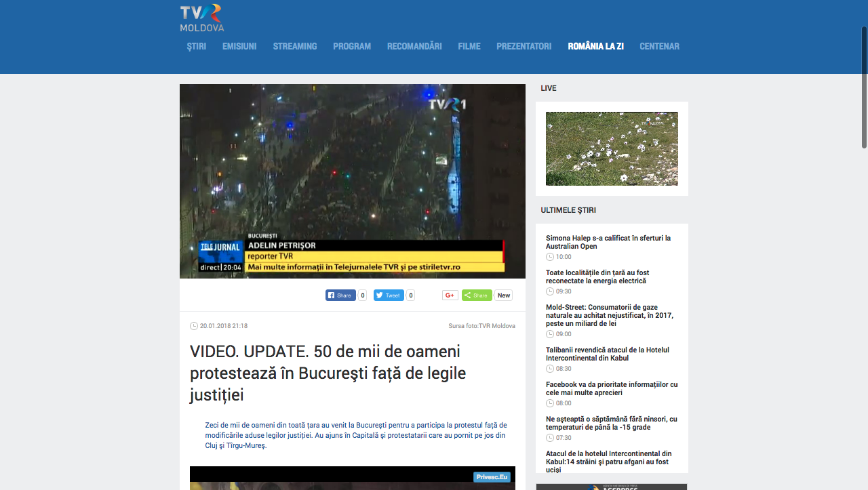The image size is (868, 490).
Task: Open the ȘTIRI menu item
Action: pos(197,47)
